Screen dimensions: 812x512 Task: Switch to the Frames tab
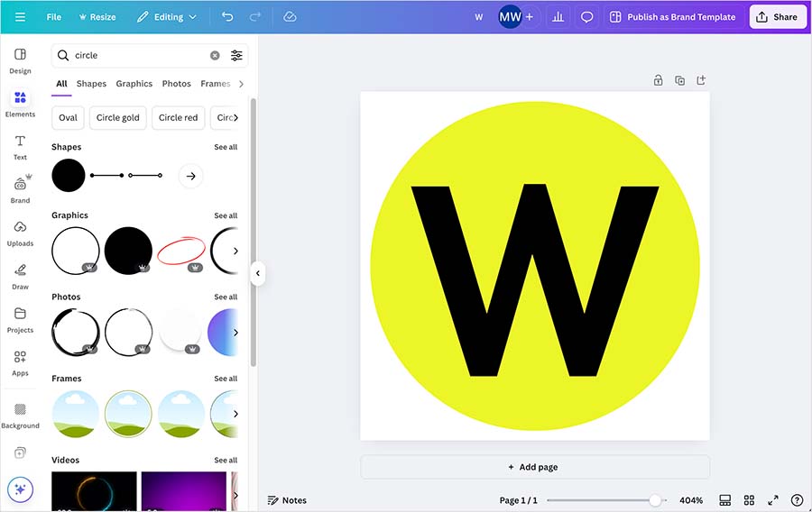(216, 84)
